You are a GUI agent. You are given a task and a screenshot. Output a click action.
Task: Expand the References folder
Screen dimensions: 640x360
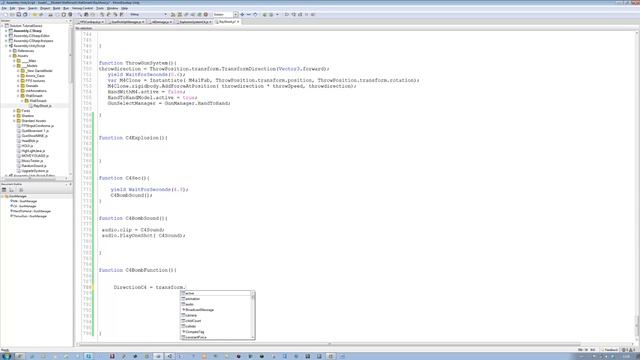tap(10, 51)
